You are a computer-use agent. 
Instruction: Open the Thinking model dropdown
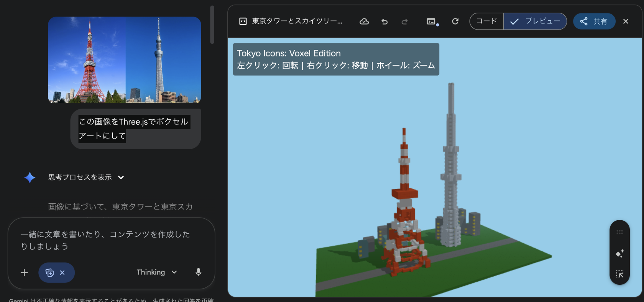point(157,272)
